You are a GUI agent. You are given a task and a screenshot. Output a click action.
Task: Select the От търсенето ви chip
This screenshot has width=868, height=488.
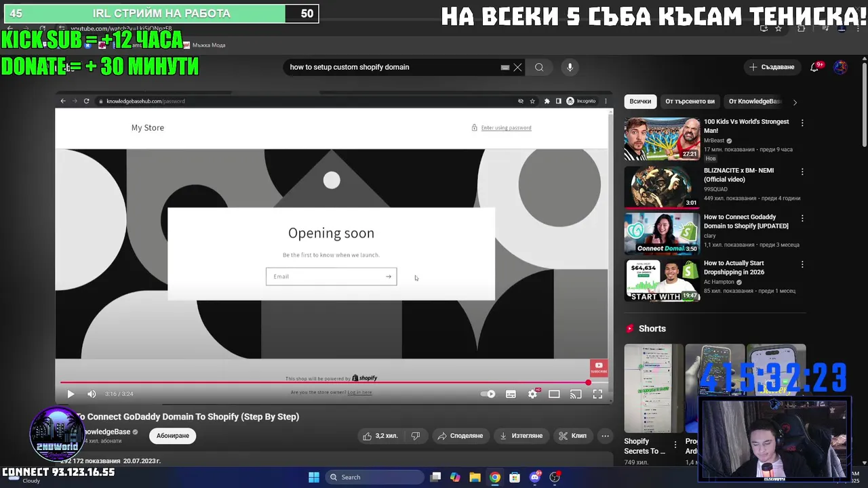[690, 101]
